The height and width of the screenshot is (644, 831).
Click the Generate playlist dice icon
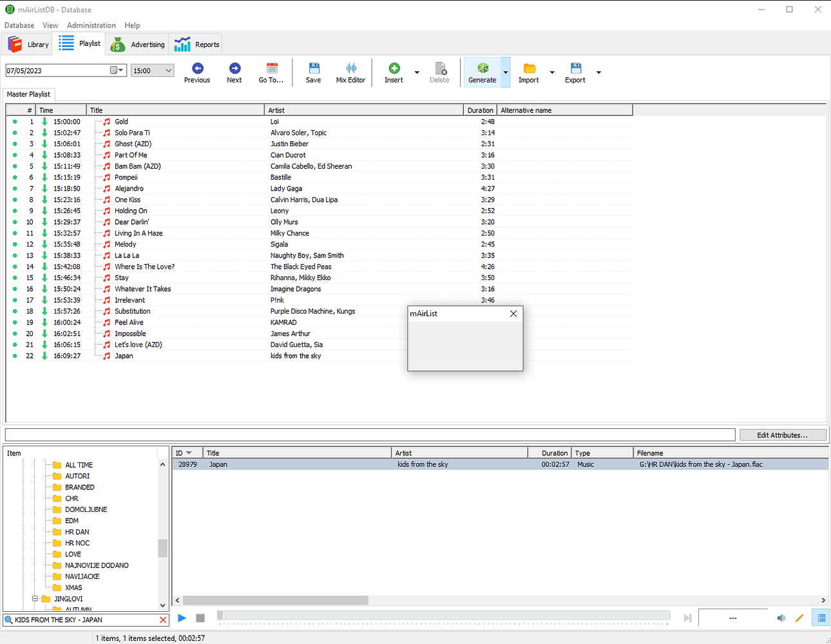(482, 68)
